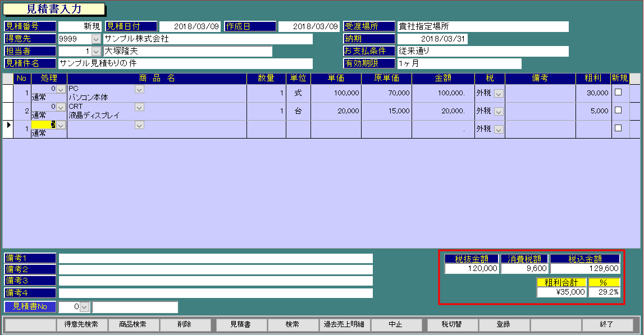Click the 液晶ディスプレイ product name
The image size is (644, 335).
[x=94, y=116]
